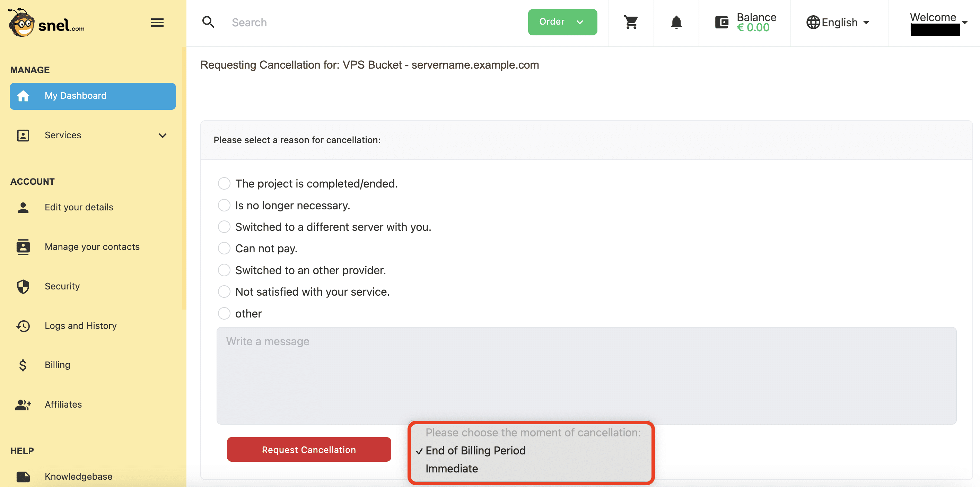This screenshot has height=487, width=980.
Task: Click the Edit your details person icon
Action: pos(23,208)
